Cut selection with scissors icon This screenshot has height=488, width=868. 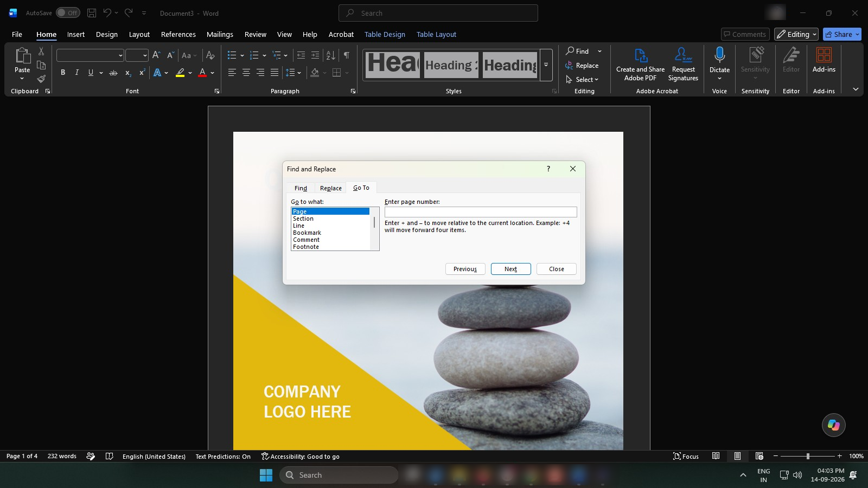click(41, 52)
